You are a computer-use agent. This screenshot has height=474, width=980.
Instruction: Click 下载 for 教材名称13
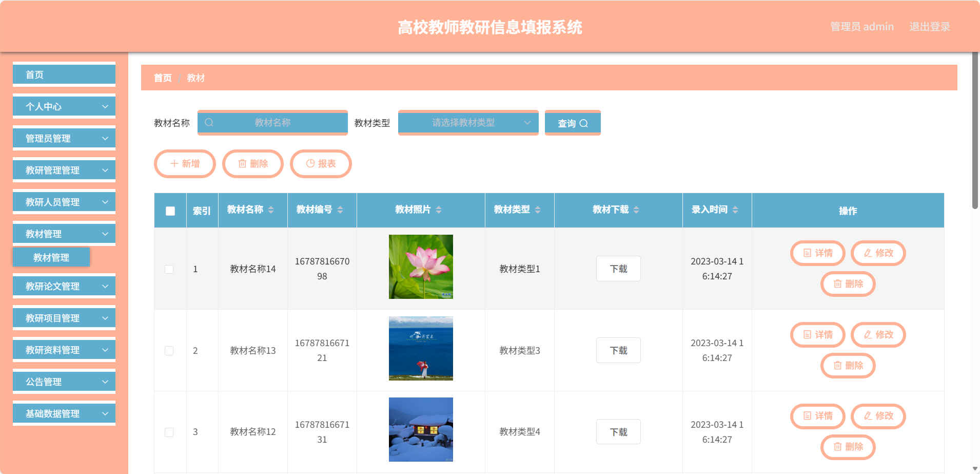click(618, 350)
